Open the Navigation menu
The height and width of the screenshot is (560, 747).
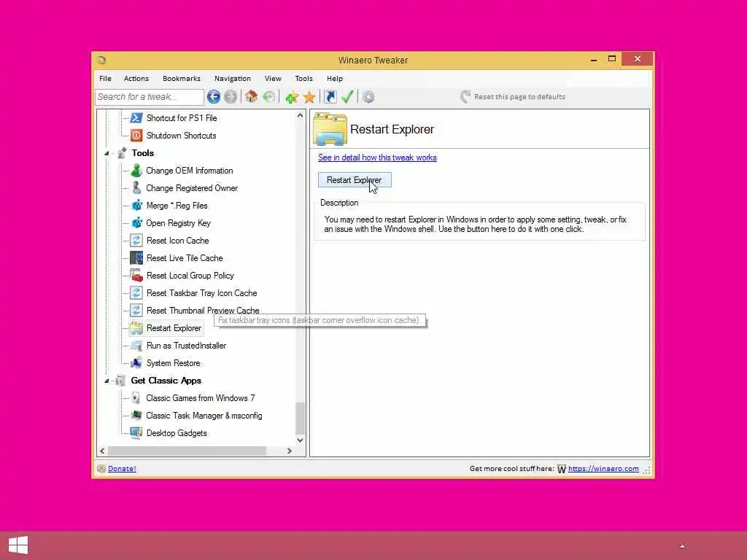pyautogui.click(x=233, y=79)
